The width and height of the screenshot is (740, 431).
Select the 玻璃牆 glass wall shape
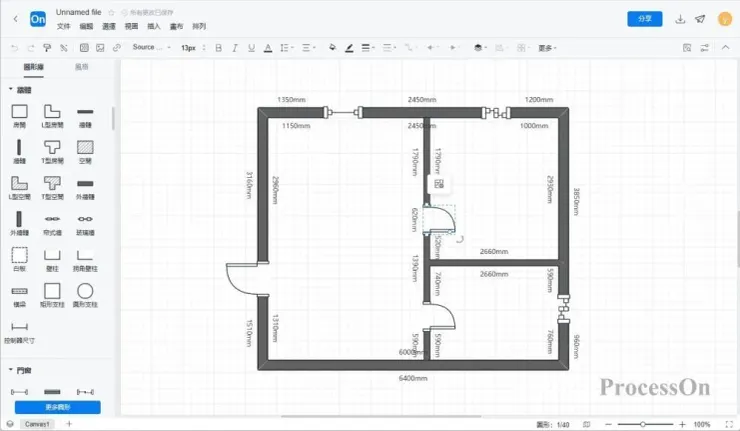(85, 224)
